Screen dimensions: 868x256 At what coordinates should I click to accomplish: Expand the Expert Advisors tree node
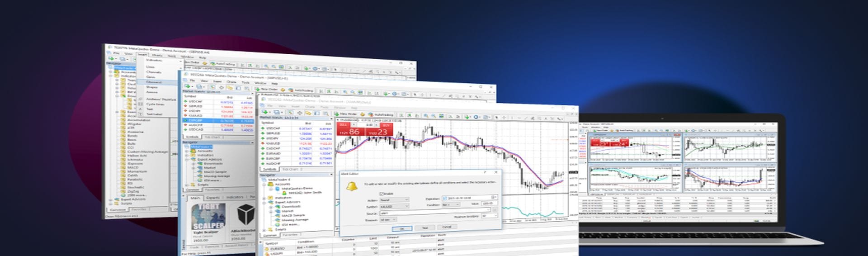pyautogui.click(x=264, y=202)
